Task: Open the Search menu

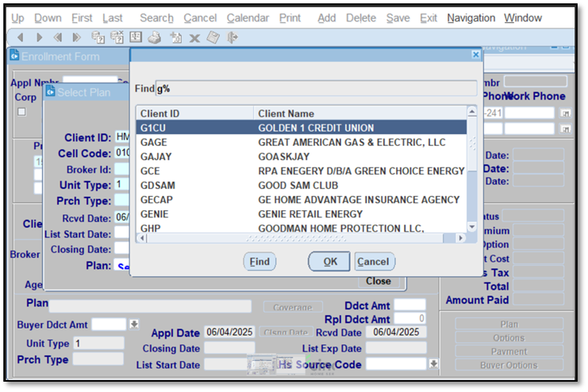Action: 157,17
